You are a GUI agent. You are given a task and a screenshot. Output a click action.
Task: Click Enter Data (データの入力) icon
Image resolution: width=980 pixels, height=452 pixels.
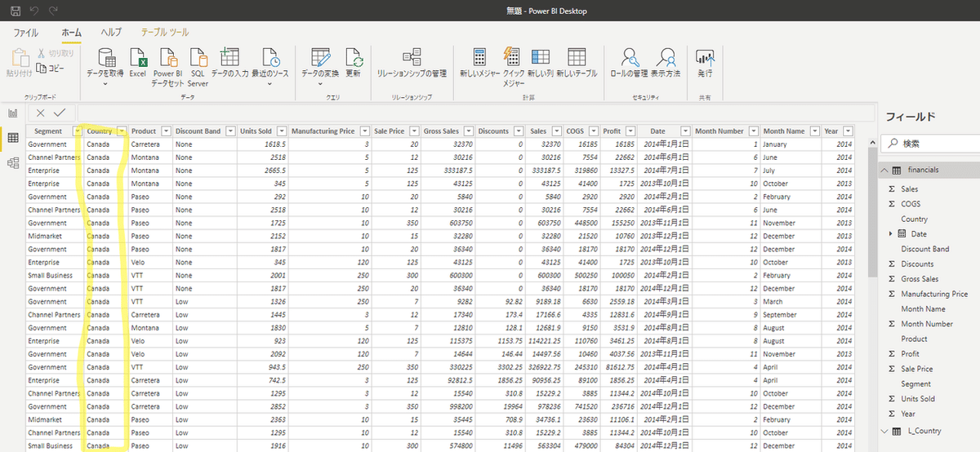click(x=229, y=57)
